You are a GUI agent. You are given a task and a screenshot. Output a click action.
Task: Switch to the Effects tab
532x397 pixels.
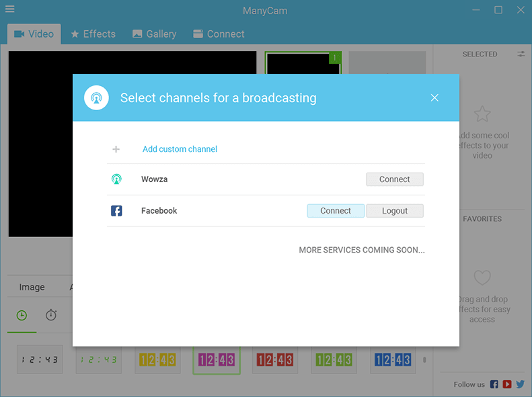tap(93, 34)
